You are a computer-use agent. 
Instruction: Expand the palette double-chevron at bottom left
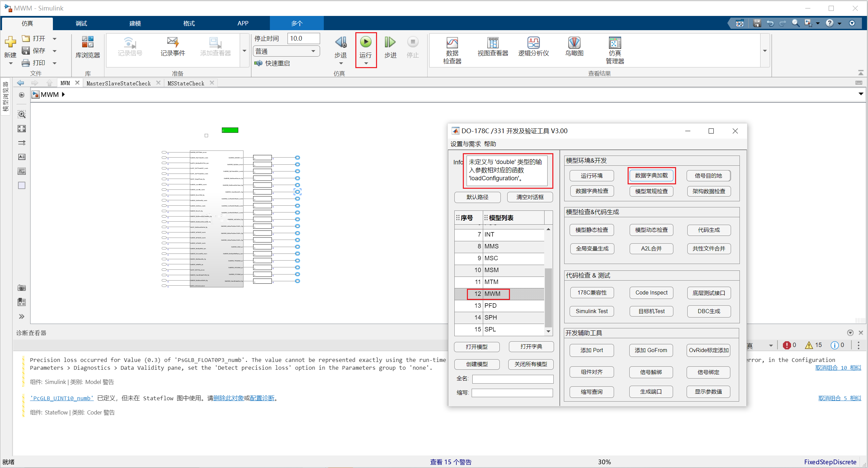coord(22,317)
